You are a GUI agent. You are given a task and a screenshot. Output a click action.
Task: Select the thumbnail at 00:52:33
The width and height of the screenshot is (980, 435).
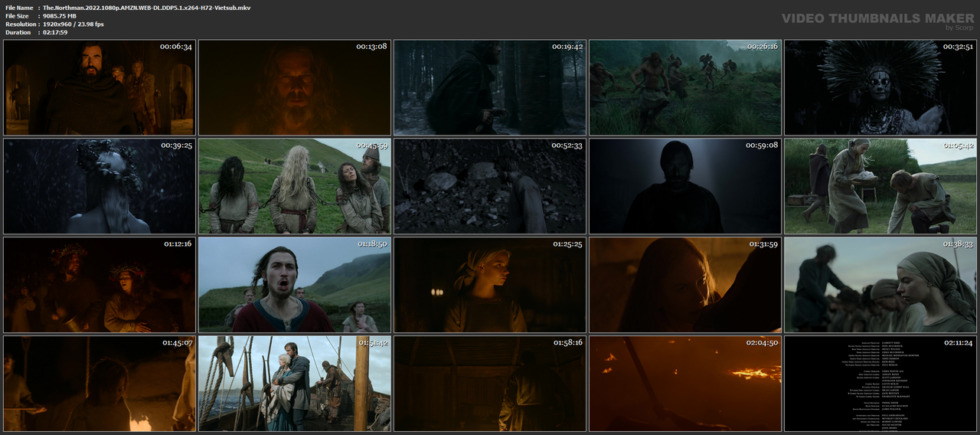490,186
